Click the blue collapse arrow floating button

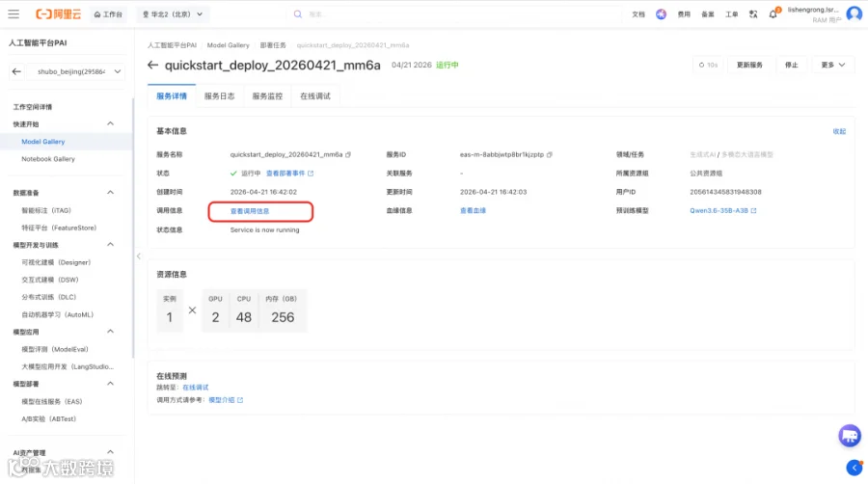point(854,468)
